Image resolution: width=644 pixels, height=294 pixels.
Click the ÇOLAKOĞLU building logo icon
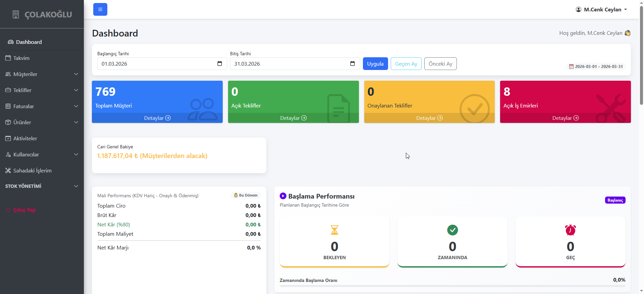tap(16, 14)
